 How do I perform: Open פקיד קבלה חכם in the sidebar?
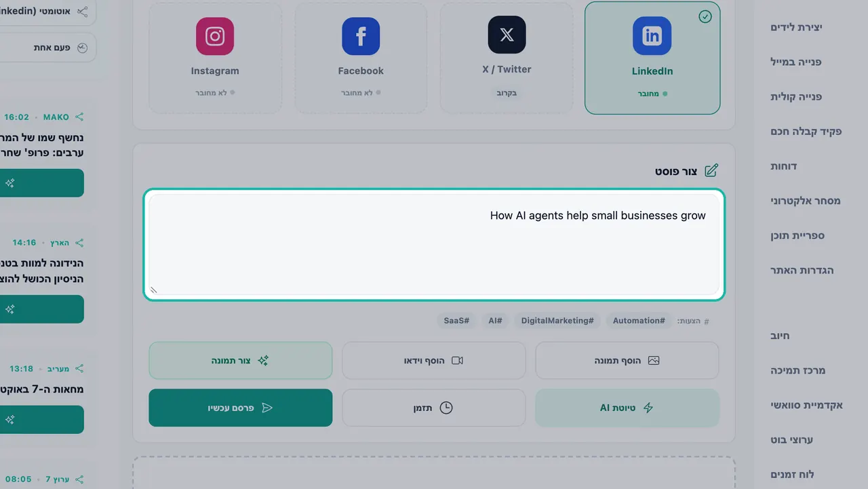click(806, 131)
